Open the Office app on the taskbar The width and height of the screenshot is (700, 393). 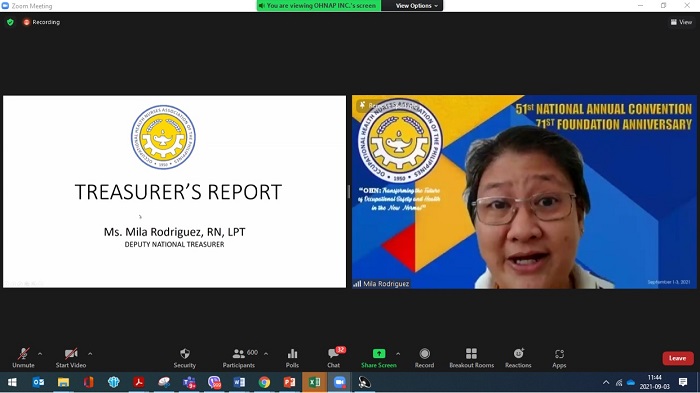point(88,382)
